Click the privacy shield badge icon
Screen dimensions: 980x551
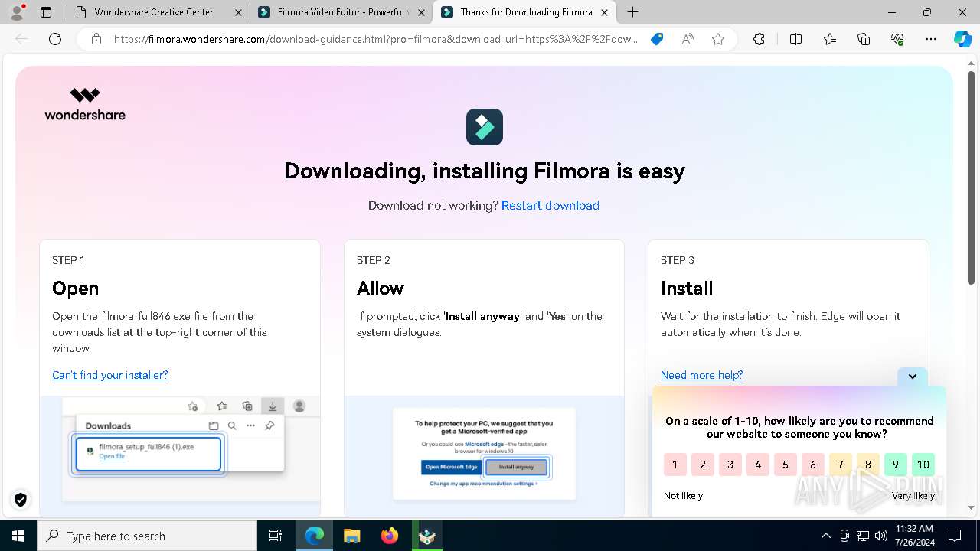pyautogui.click(x=21, y=500)
